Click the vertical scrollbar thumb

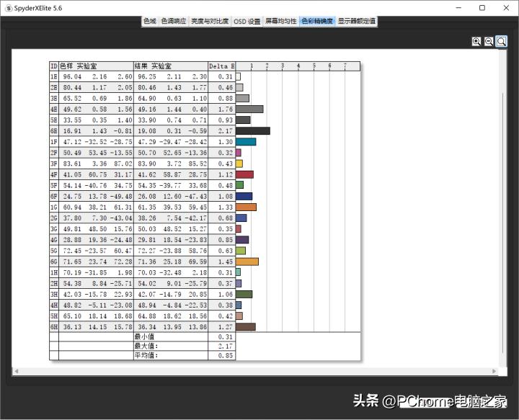pyautogui.click(x=502, y=223)
